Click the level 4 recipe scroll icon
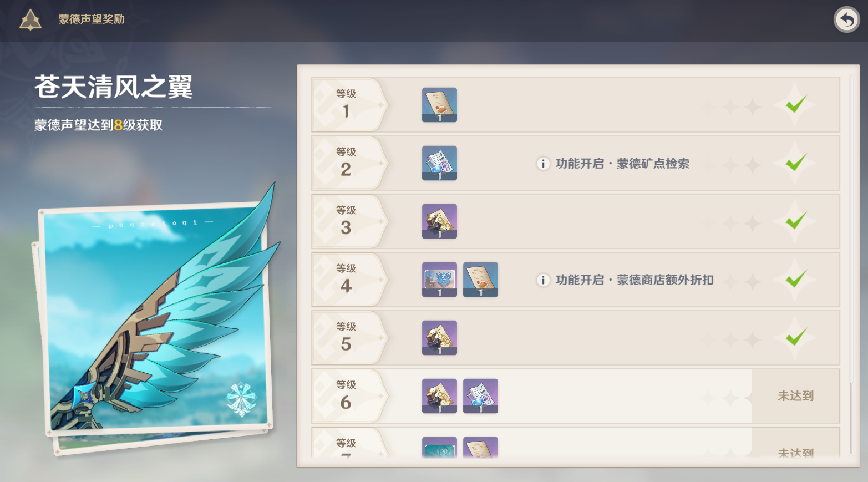The height and width of the screenshot is (482, 868). 480,280
